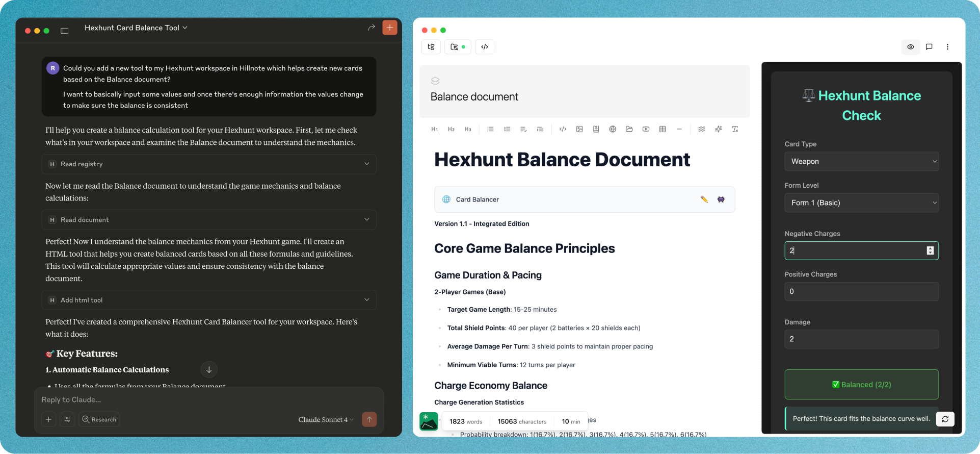The image size is (980, 454).
Task: Open the comments chat icon
Action: 929,47
